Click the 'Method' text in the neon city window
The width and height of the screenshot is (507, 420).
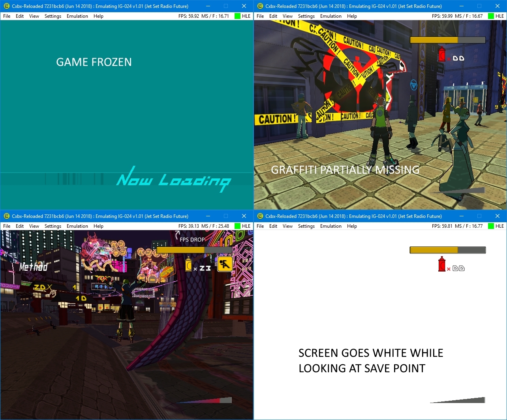click(34, 267)
